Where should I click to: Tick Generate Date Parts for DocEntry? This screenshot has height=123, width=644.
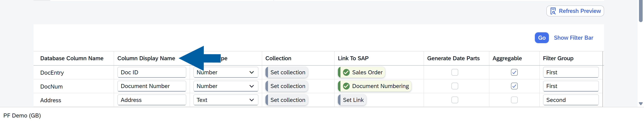tap(454, 72)
